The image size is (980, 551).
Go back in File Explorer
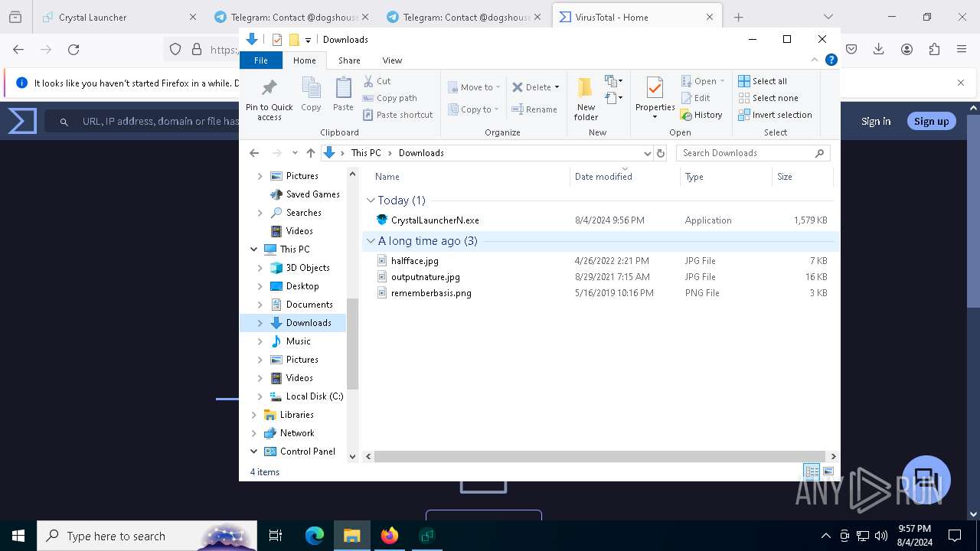pyautogui.click(x=254, y=153)
